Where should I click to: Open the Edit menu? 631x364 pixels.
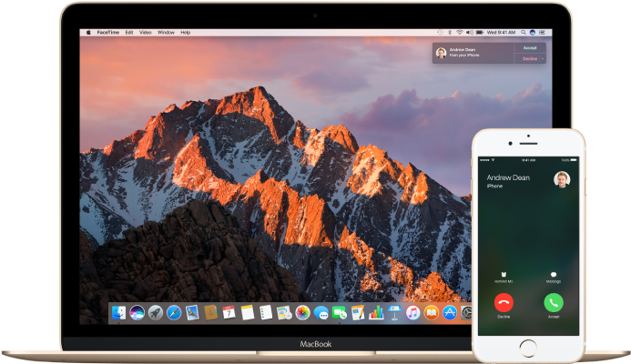point(129,33)
